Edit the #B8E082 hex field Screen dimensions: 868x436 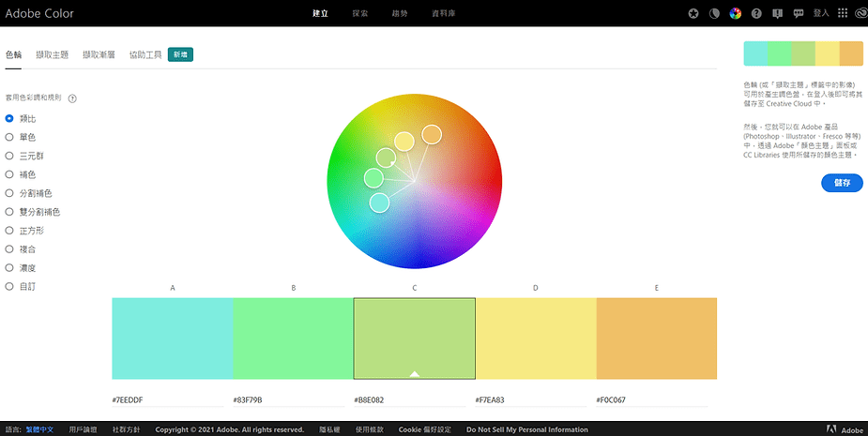(x=410, y=400)
